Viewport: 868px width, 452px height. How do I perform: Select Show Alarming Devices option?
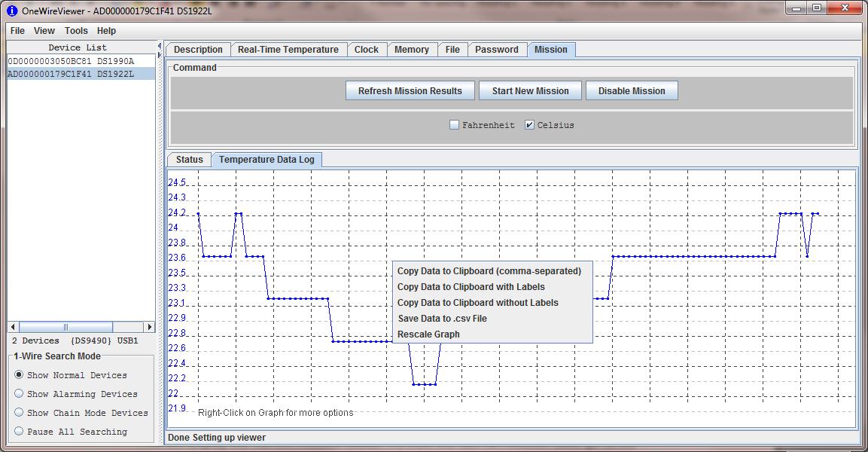(x=20, y=393)
